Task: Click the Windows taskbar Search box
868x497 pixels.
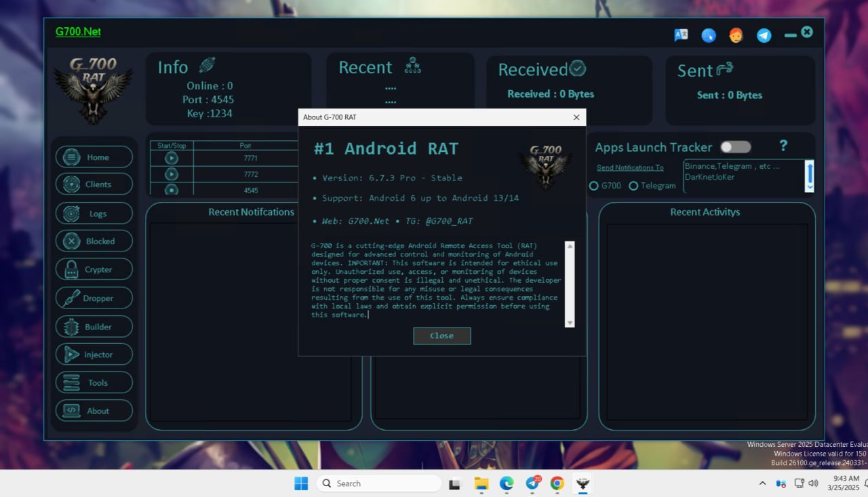Action: (x=379, y=483)
